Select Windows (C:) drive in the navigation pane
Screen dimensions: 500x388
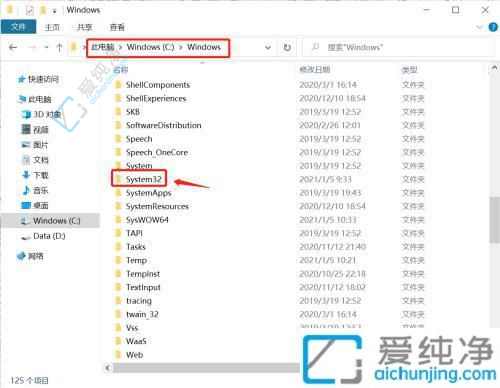point(50,221)
